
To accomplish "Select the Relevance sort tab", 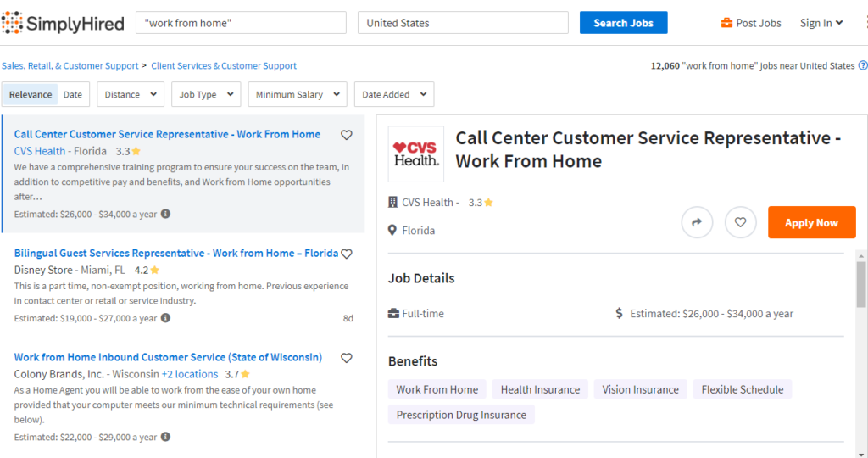I will 31,94.
